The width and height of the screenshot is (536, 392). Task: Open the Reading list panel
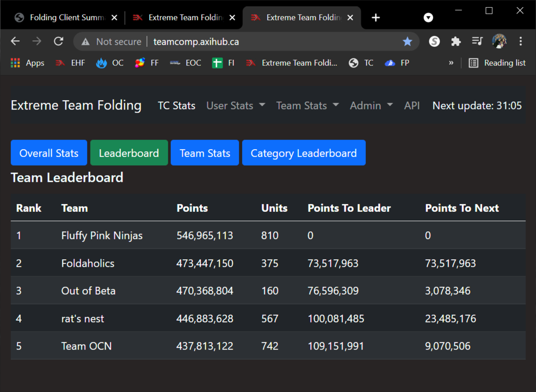coord(497,63)
